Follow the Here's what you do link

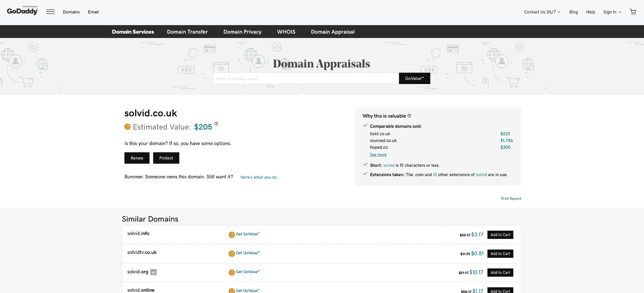tap(259, 177)
